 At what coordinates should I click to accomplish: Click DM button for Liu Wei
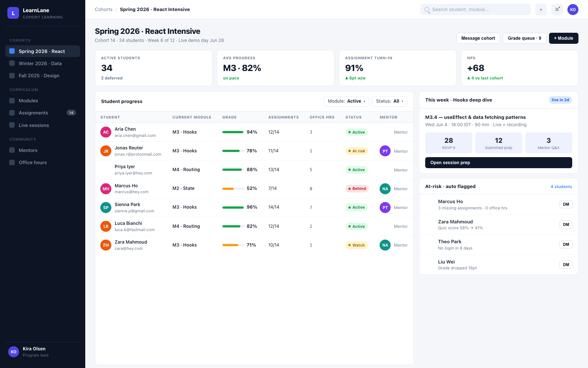click(566, 265)
